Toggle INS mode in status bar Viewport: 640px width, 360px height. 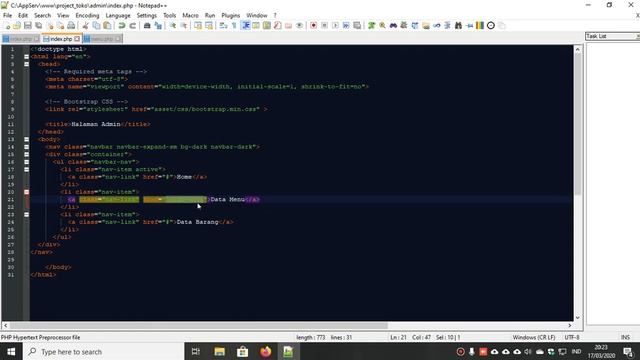pyautogui.click(x=625, y=338)
